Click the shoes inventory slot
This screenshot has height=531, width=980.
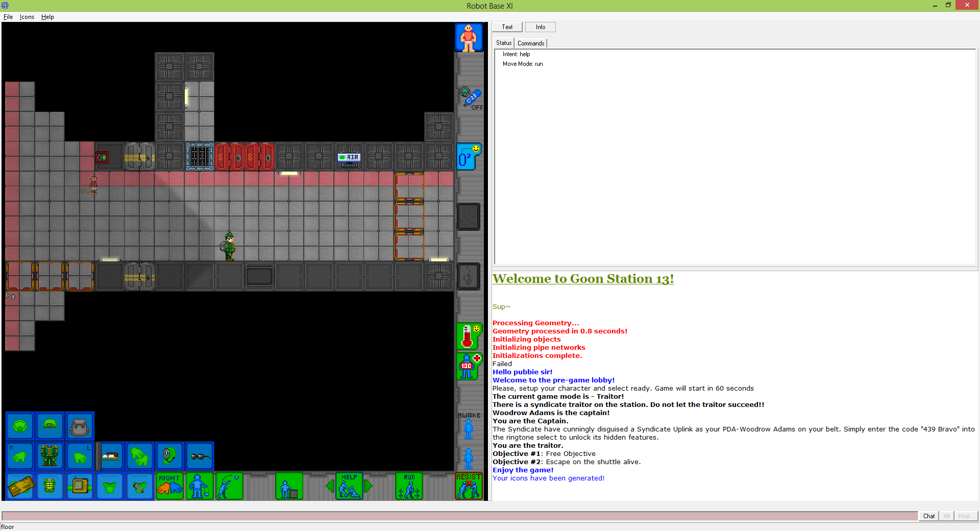(x=110, y=456)
